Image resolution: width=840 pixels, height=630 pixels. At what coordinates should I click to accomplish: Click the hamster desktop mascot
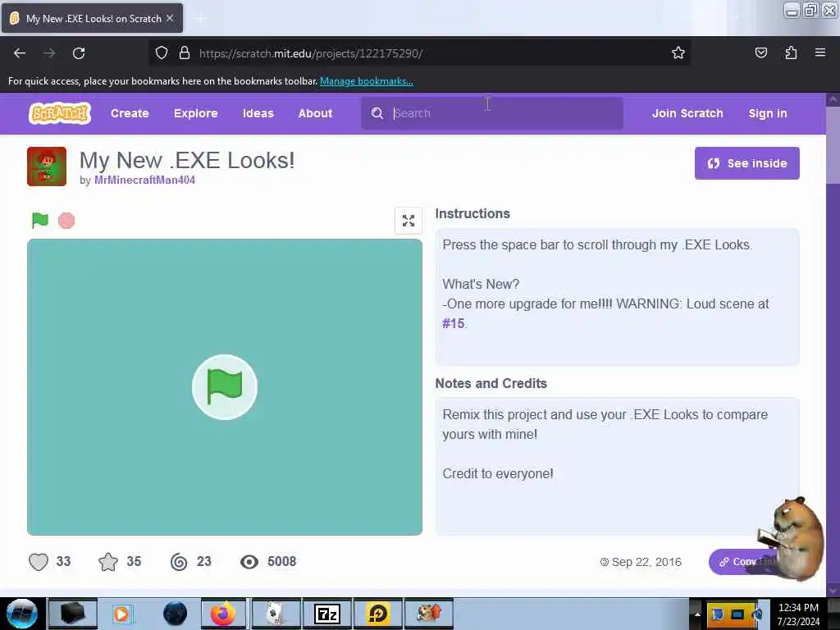tap(792, 538)
